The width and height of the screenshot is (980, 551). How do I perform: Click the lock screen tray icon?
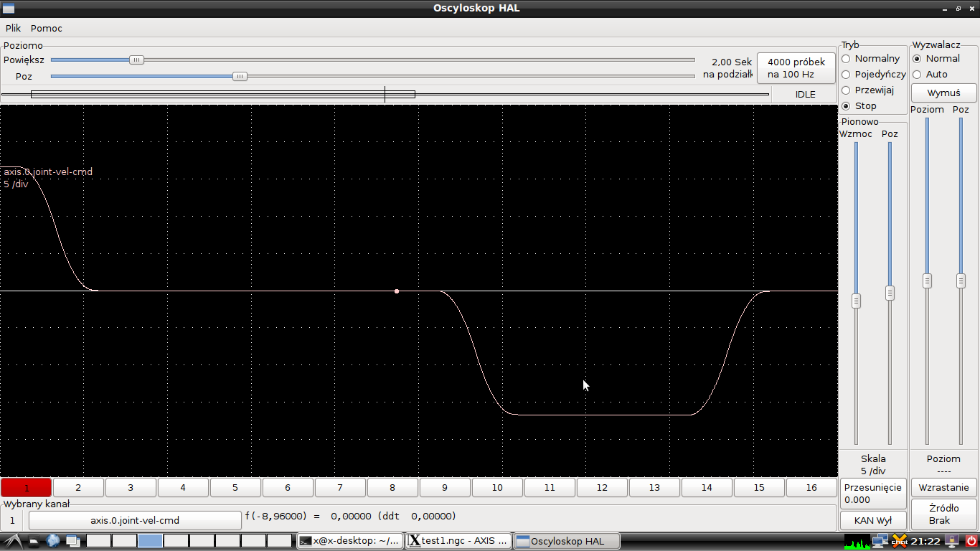click(953, 541)
